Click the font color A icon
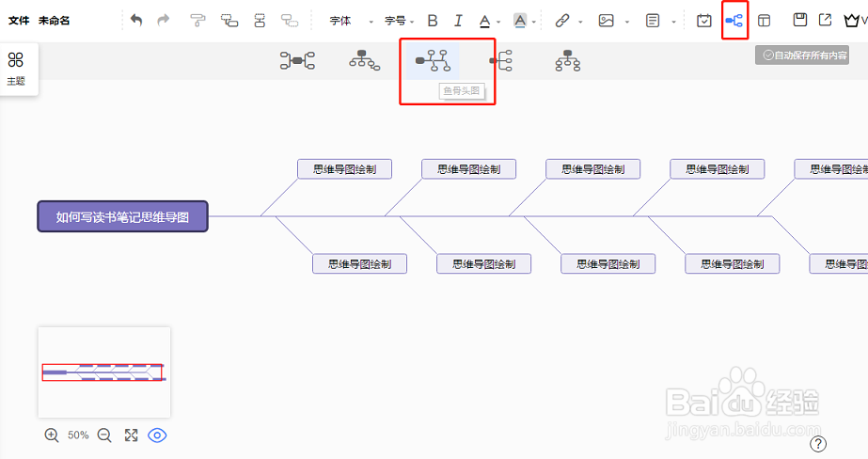Image resolution: width=868 pixels, height=459 pixels. [x=484, y=21]
